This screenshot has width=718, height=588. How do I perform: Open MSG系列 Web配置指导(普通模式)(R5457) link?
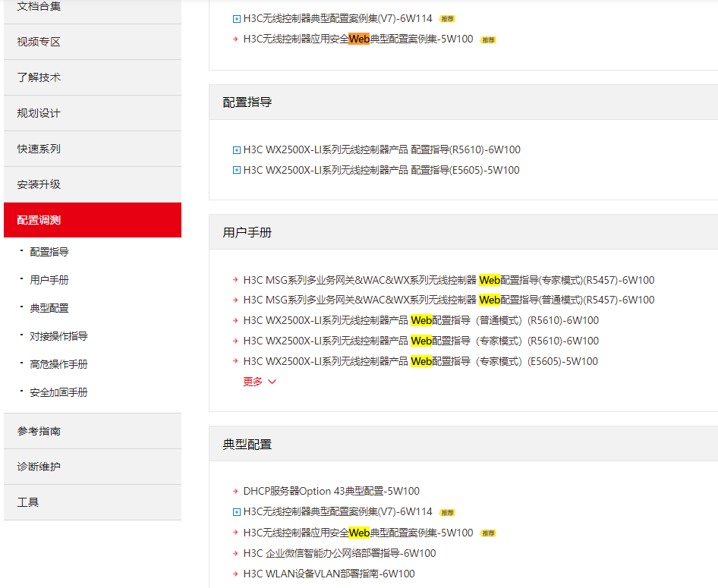[449, 300]
